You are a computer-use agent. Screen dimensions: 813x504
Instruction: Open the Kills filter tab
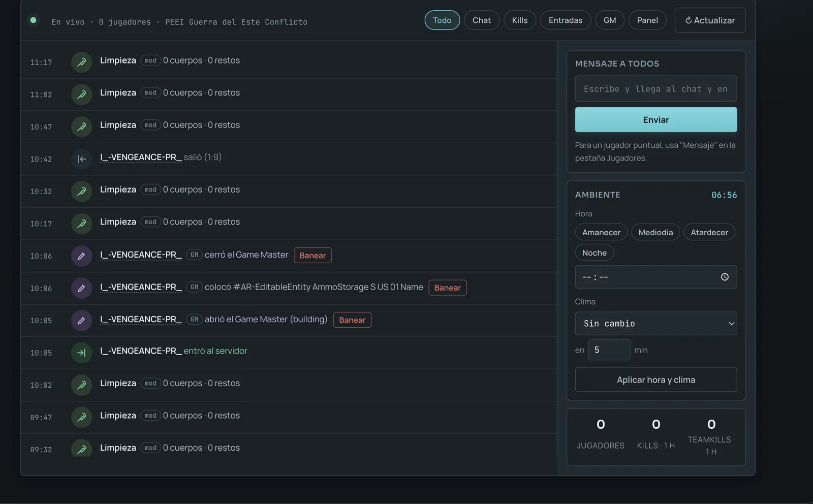tap(520, 20)
